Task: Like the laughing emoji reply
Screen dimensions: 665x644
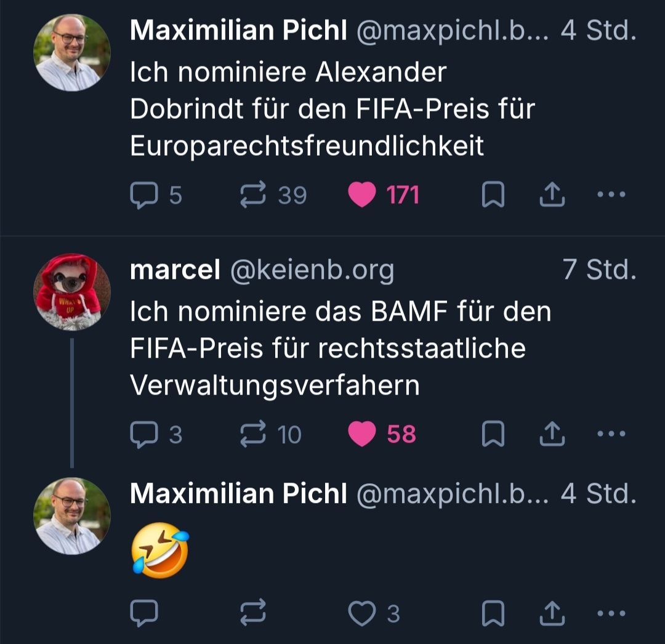Action: [361, 613]
